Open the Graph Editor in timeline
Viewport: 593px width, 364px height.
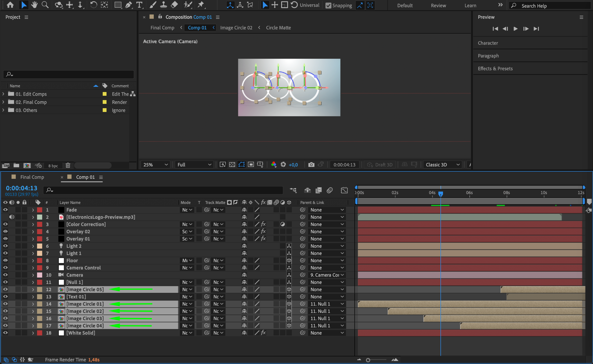coord(344,190)
